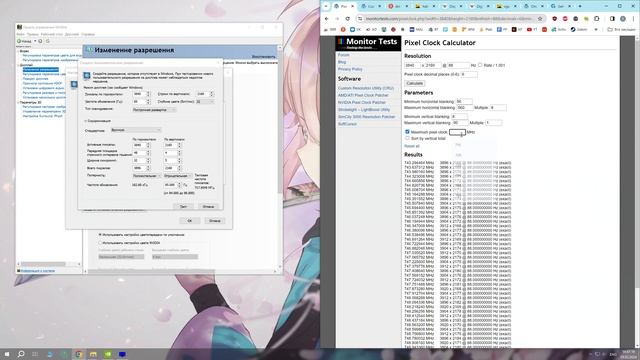Open File Explorer on the taskbar
Image resolution: width=640 pixels, height=360 pixels.
[x=93, y=354]
